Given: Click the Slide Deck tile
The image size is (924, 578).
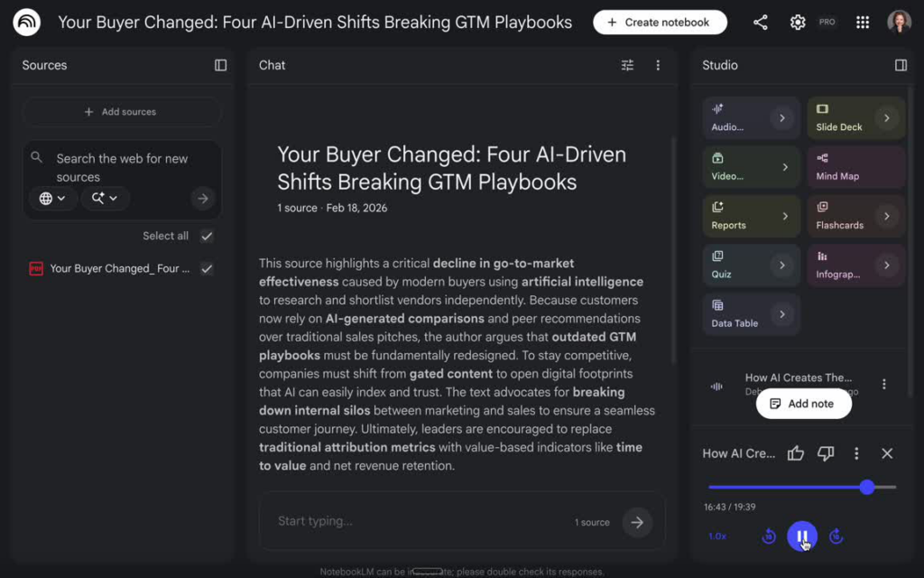Looking at the screenshot, I should click(x=855, y=118).
